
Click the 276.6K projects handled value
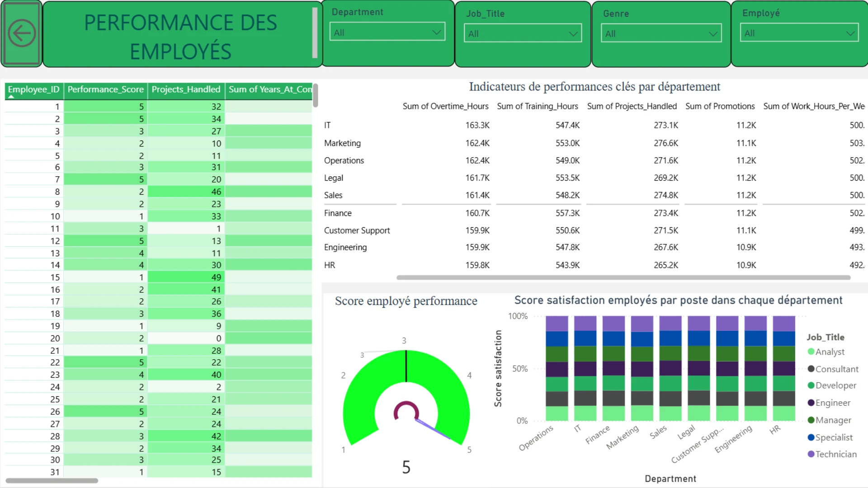[x=666, y=143]
